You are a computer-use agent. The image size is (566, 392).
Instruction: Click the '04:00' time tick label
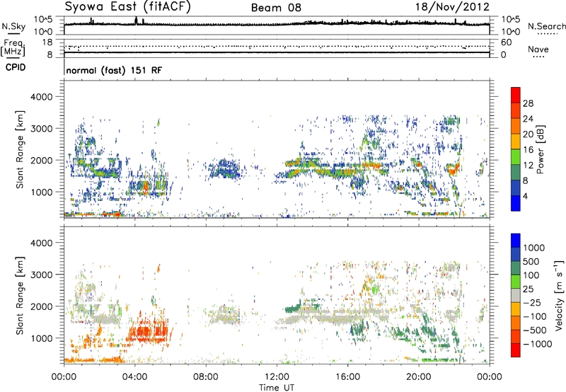point(134,377)
